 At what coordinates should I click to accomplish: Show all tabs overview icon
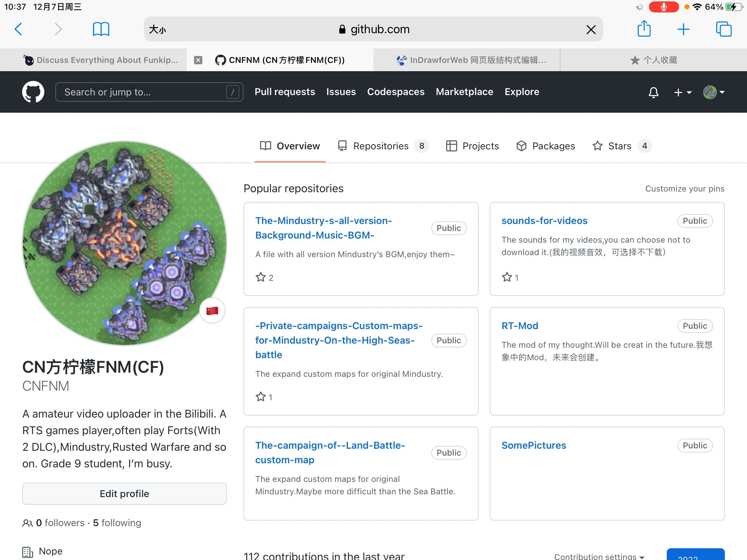(723, 29)
